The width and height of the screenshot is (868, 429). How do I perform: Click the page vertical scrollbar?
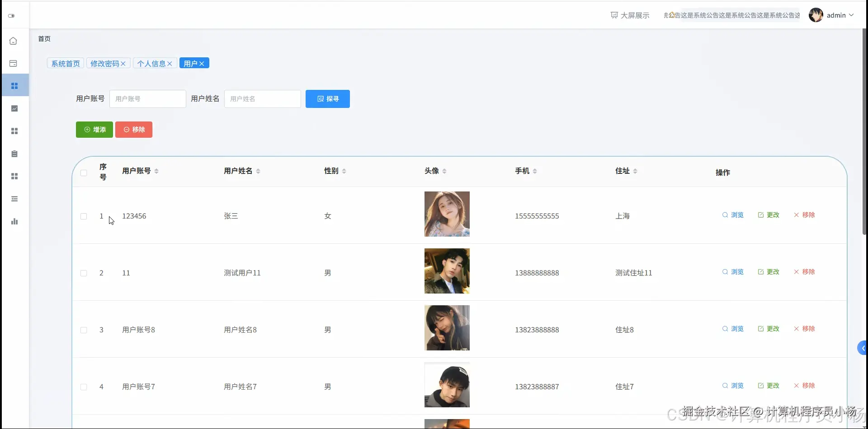point(865,131)
